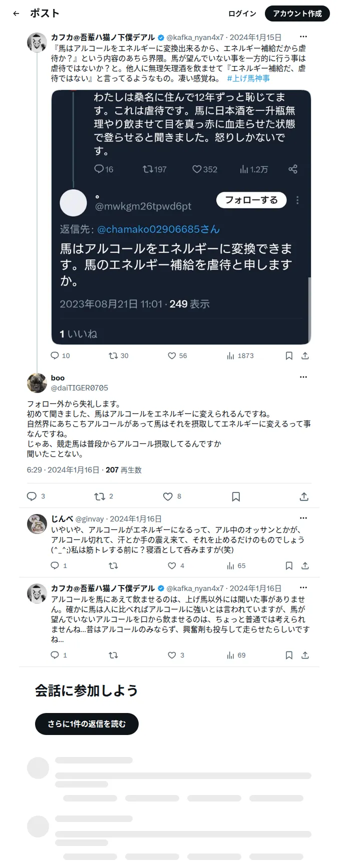The image size is (338, 868).
Task: Open the embedded tweet screenshot image
Action: tap(181, 217)
